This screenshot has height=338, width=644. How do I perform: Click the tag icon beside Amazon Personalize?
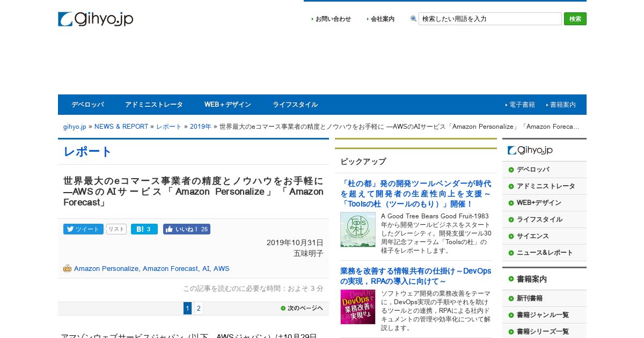pyautogui.click(x=68, y=268)
